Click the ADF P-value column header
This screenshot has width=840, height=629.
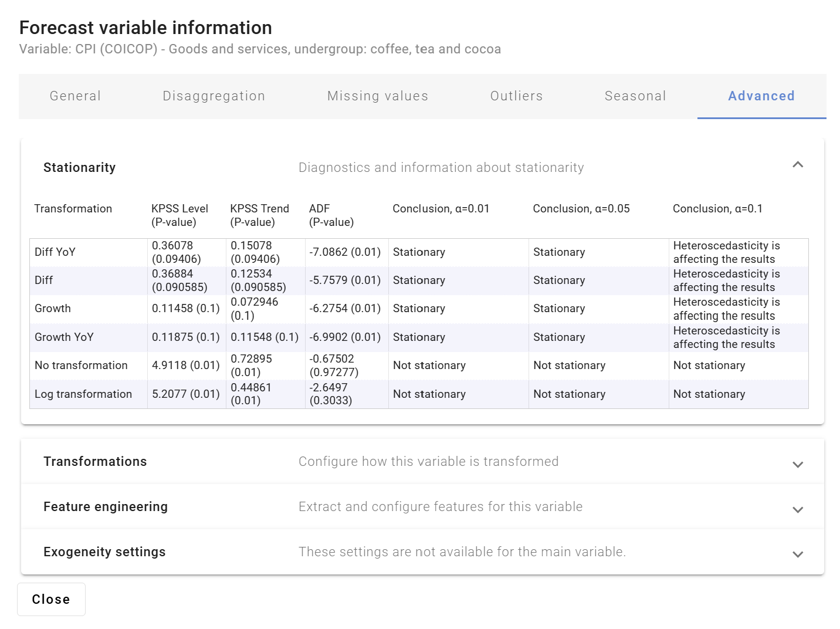(x=331, y=215)
